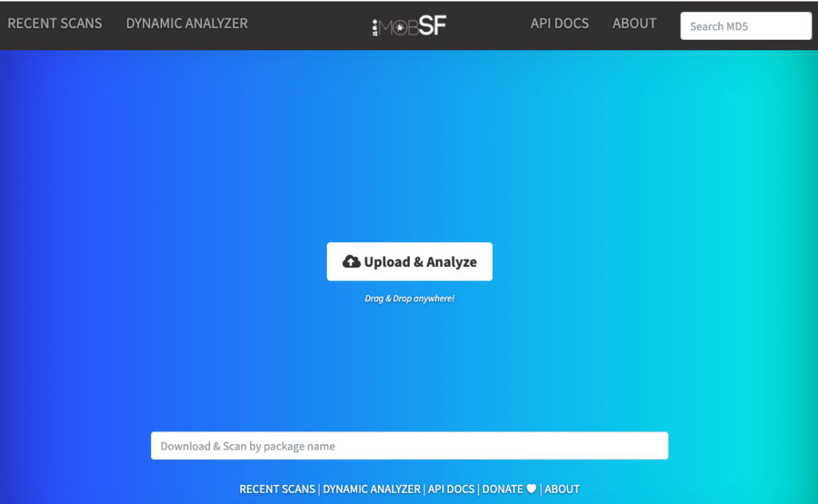Follow the footer API Docs link
Viewport: 818px width, 504px height.
coord(451,489)
